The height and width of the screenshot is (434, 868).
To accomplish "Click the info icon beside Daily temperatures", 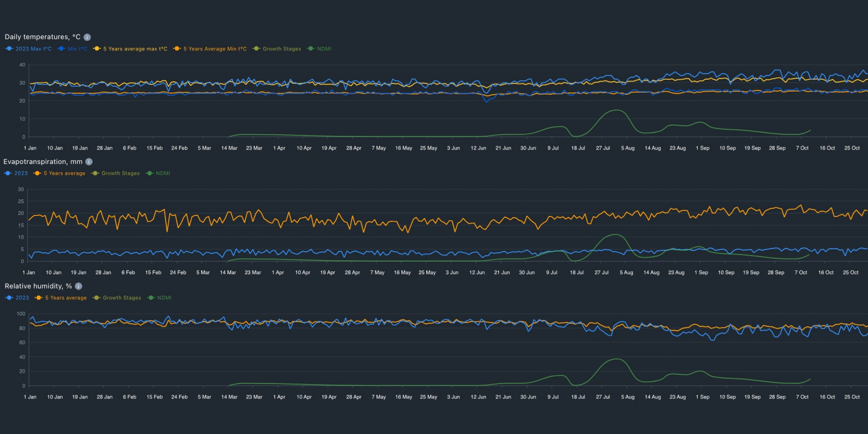I will point(87,37).
